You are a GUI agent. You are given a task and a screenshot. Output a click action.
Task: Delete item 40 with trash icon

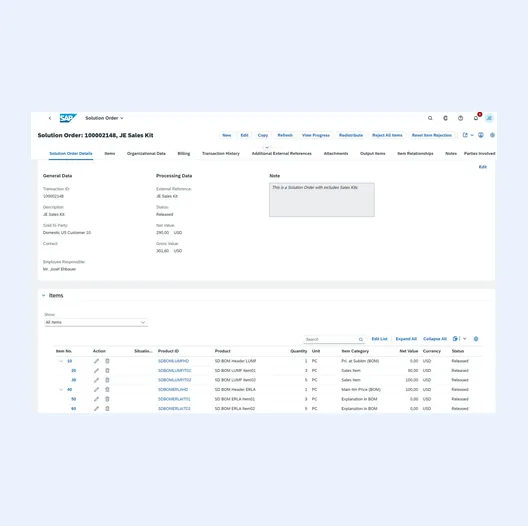[107, 390]
